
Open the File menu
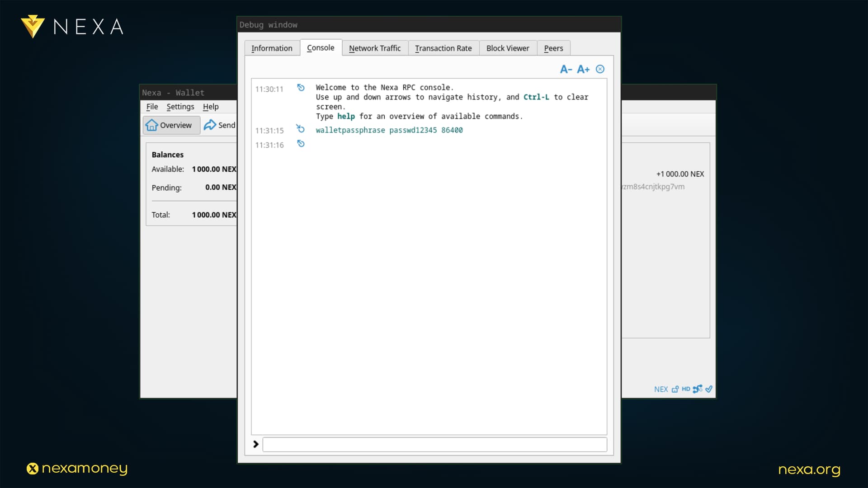click(152, 107)
